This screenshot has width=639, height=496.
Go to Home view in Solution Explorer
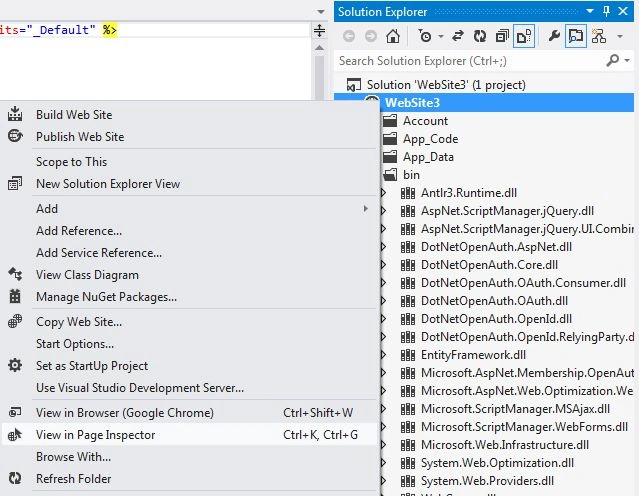point(393,37)
